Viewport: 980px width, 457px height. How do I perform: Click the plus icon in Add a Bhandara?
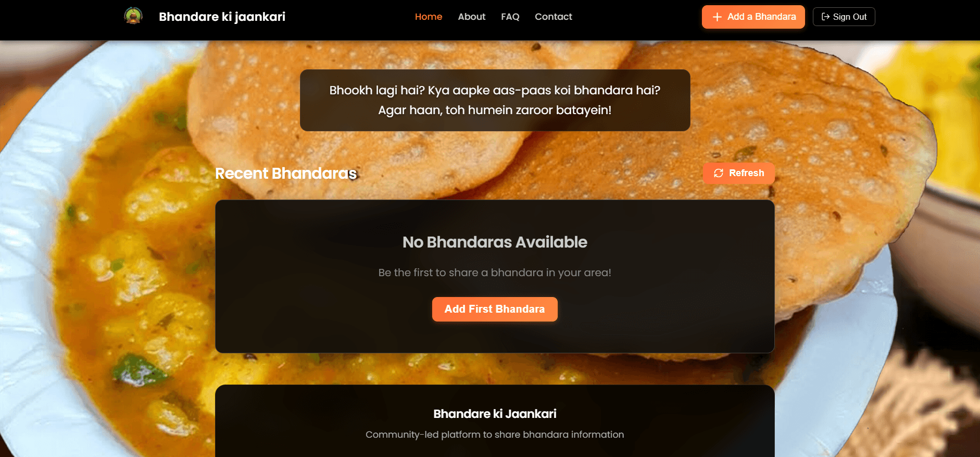point(717,17)
